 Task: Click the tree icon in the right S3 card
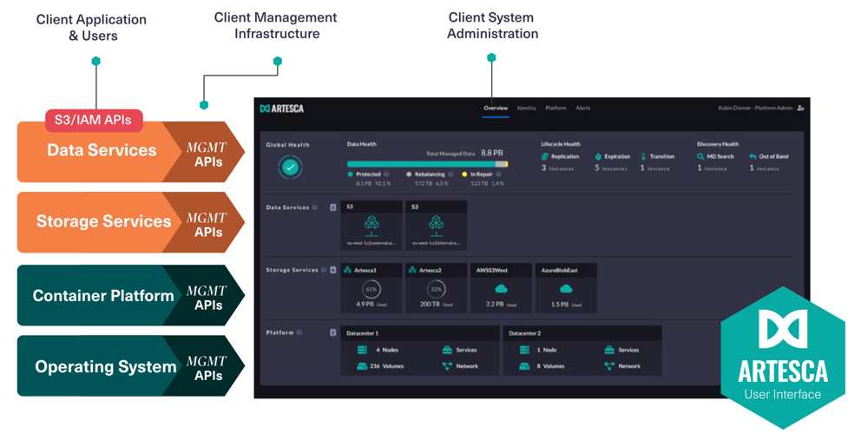click(x=437, y=225)
